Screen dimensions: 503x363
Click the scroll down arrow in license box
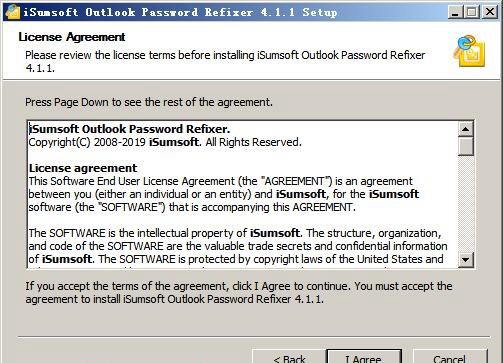point(466,259)
